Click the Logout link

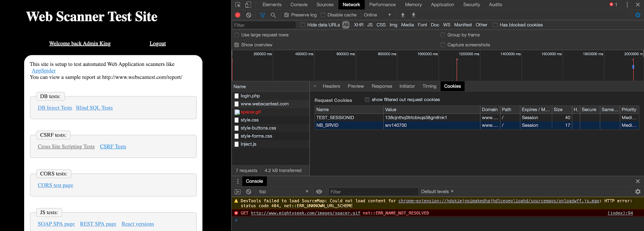157,43
